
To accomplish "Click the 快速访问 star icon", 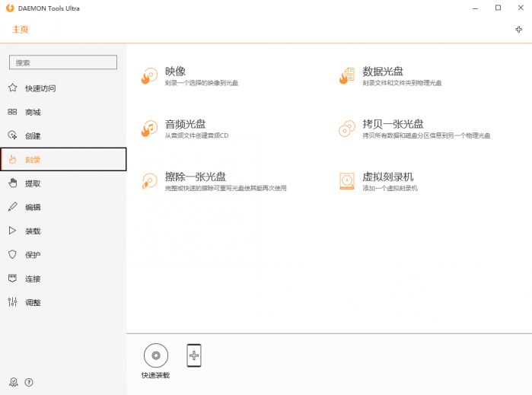I will click(x=12, y=88).
